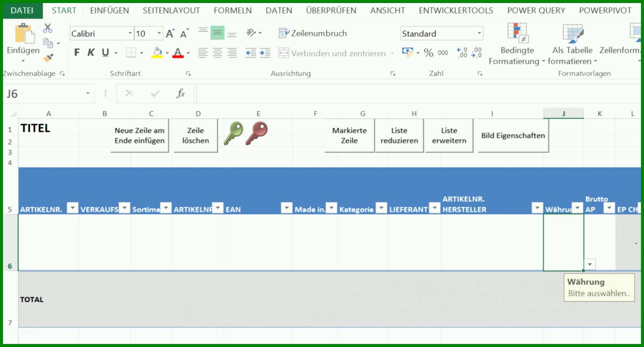Click the red key icon

[257, 133]
